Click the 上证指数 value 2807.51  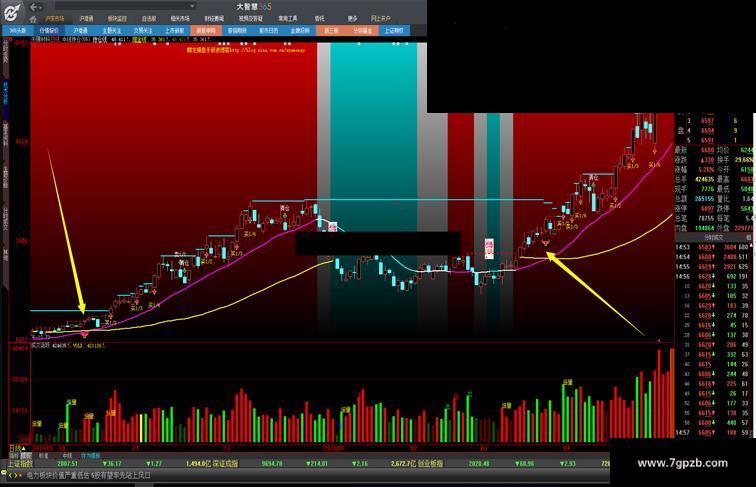pyautogui.click(x=68, y=464)
